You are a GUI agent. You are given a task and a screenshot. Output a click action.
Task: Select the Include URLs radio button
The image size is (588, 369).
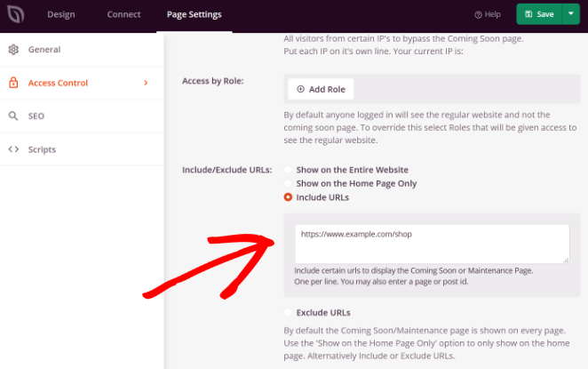point(288,197)
